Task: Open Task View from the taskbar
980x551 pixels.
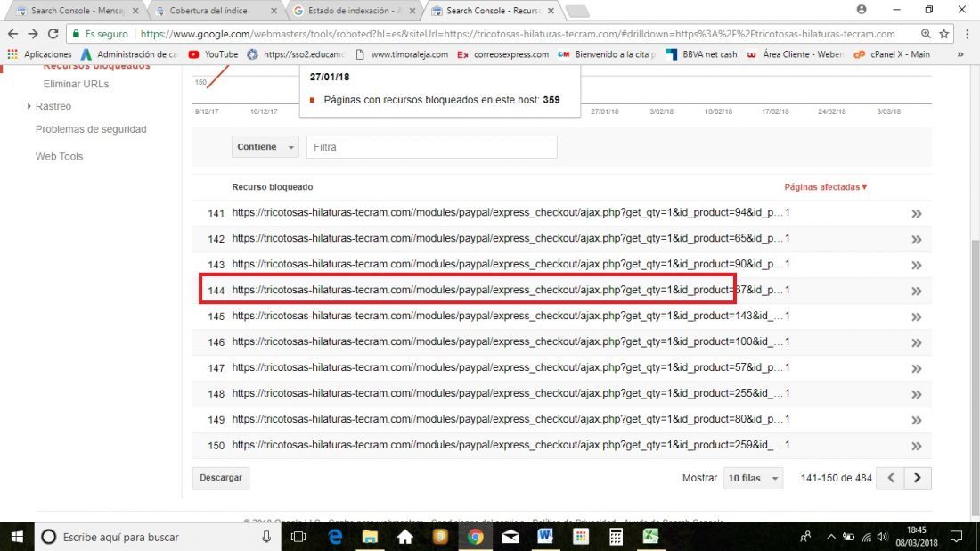Action: pos(298,537)
